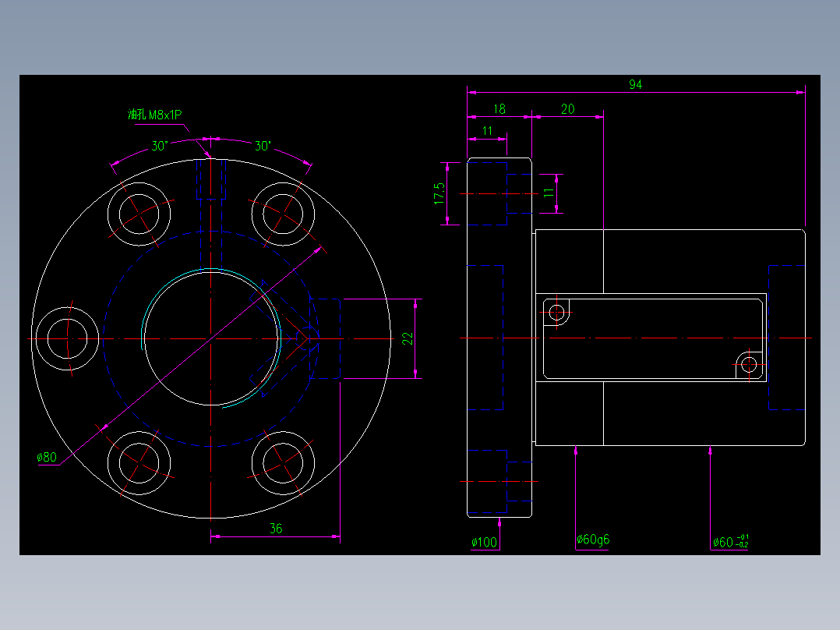Select the ø80 bolt circle diameter label
The image size is (840, 630).
pyautogui.click(x=47, y=457)
